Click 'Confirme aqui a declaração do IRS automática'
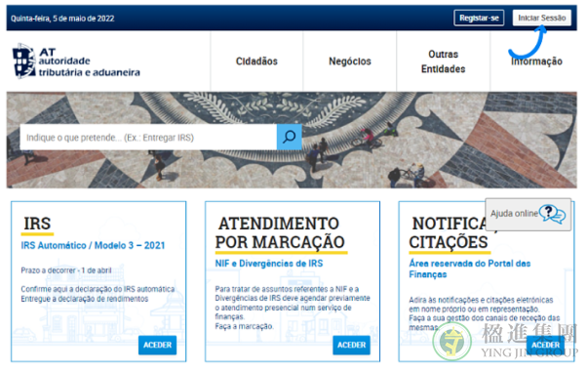 pyautogui.click(x=98, y=289)
